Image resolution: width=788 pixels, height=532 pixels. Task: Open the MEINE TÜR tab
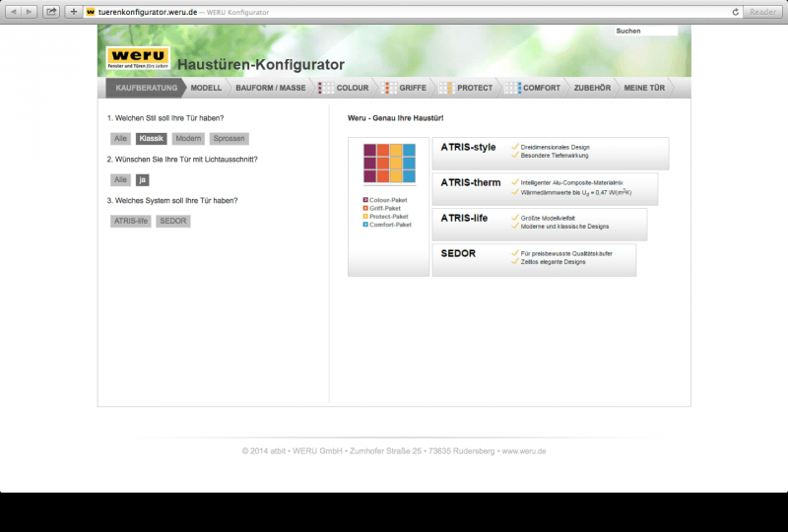[644, 88]
